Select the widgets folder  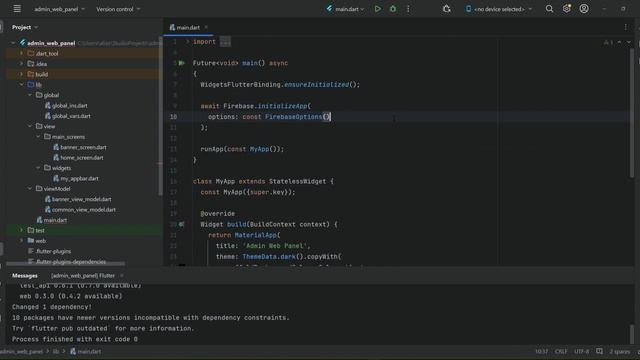pos(61,168)
